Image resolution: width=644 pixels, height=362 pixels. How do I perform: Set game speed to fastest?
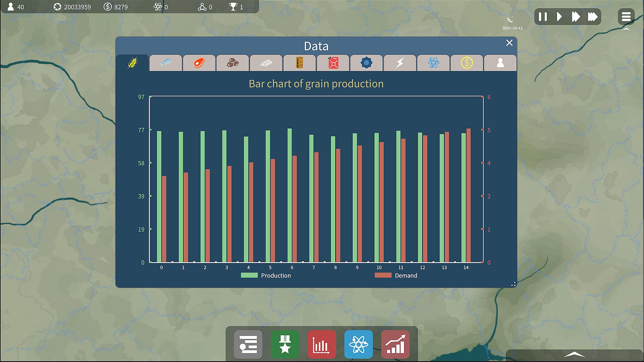point(592,17)
